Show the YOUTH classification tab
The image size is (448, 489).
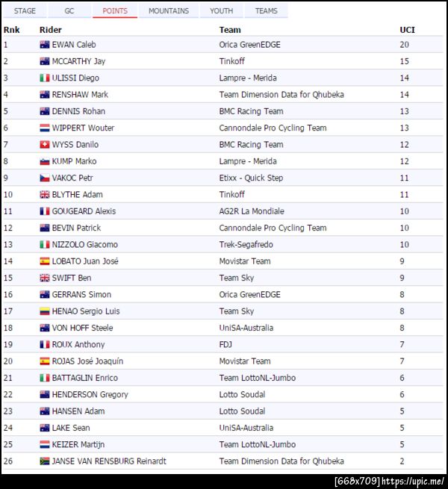tap(221, 11)
